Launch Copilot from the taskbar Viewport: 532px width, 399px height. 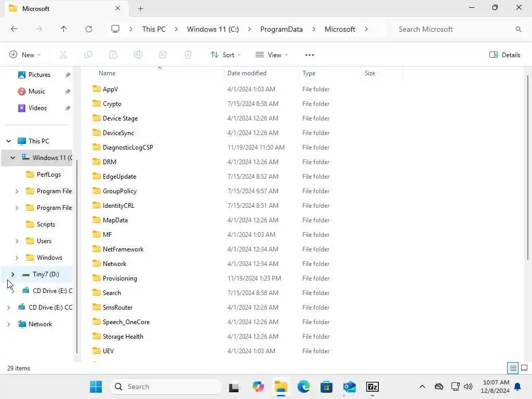tap(258, 387)
